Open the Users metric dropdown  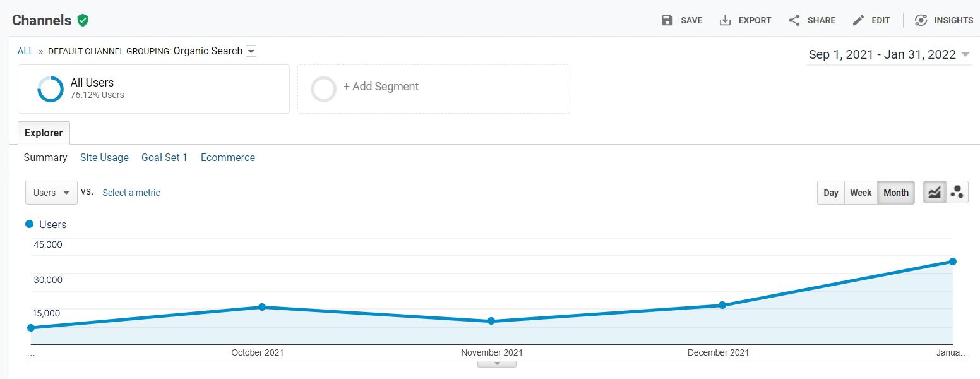(x=51, y=193)
